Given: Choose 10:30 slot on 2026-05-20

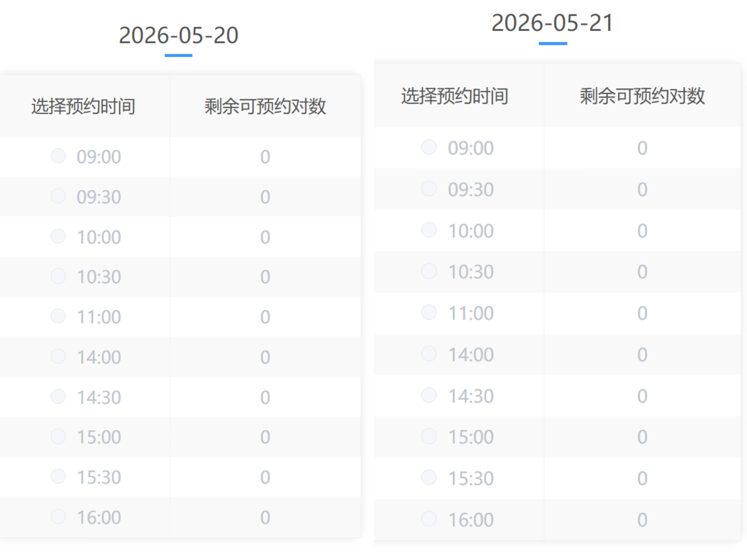Looking at the screenshot, I should 58,276.
